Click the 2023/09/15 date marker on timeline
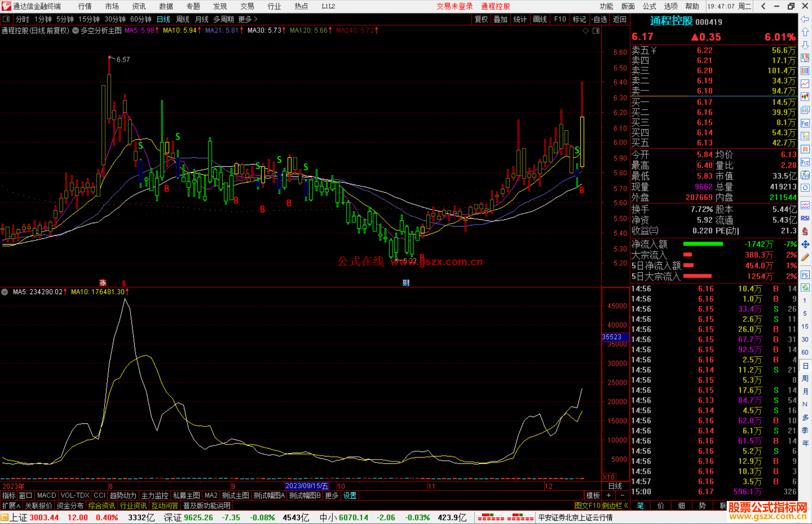Viewport: 812px width, 524px height. (306, 486)
